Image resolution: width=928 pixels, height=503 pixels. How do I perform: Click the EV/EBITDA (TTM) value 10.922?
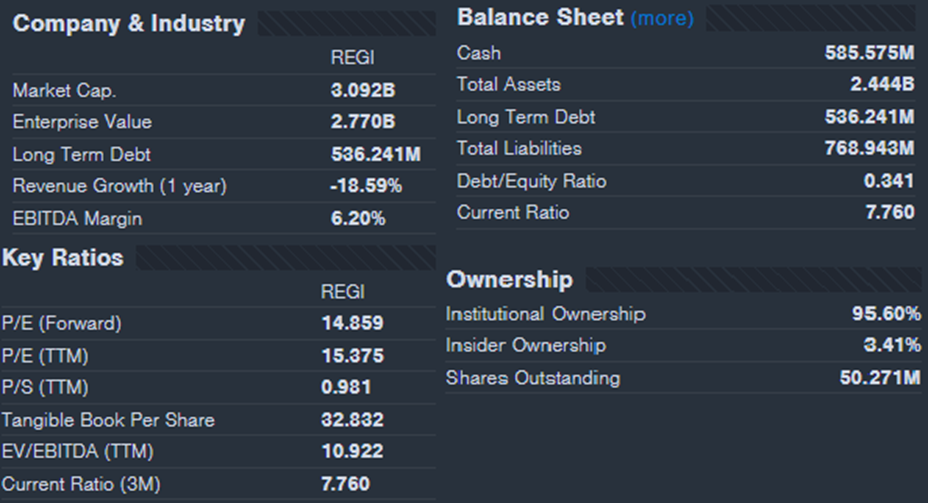tap(352, 452)
